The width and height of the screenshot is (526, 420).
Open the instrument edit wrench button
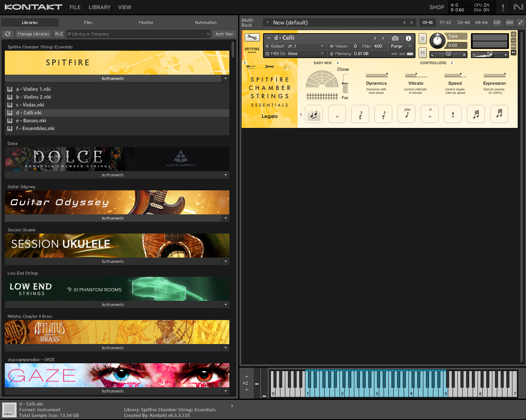click(x=252, y=38)
